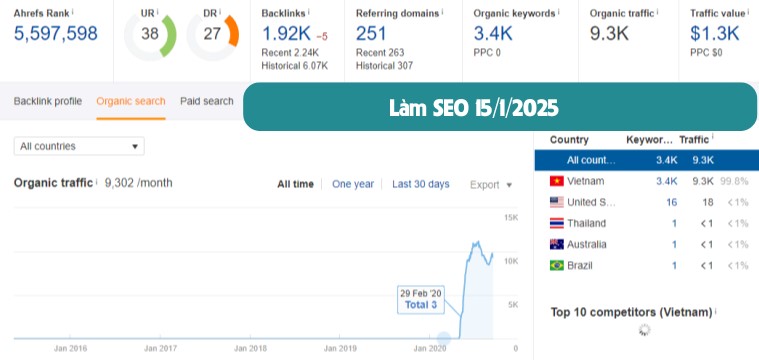Viewport: 759px width, 360px height.
Task: Click the Vietnam flag icon
Action: coord(557,181)
